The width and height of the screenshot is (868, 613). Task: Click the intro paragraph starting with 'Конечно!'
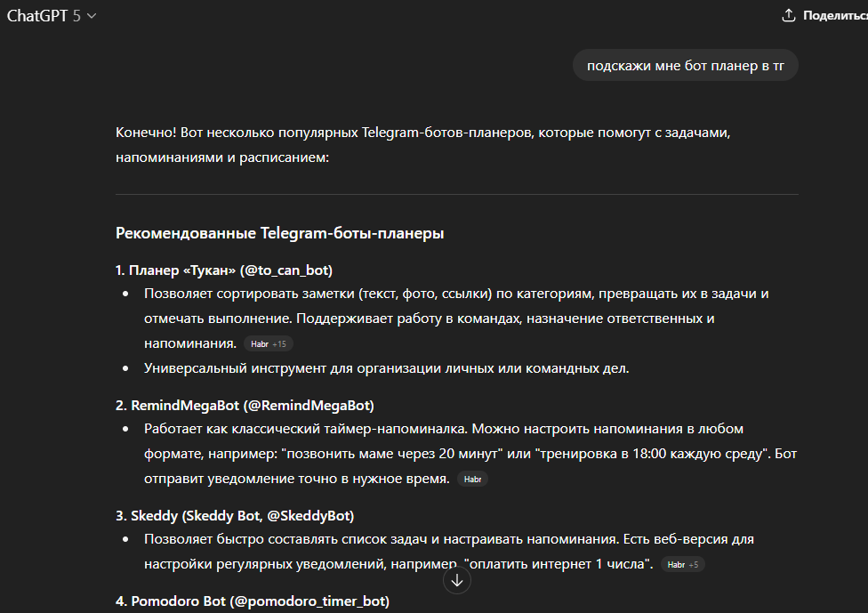click(x=427, y=145)
